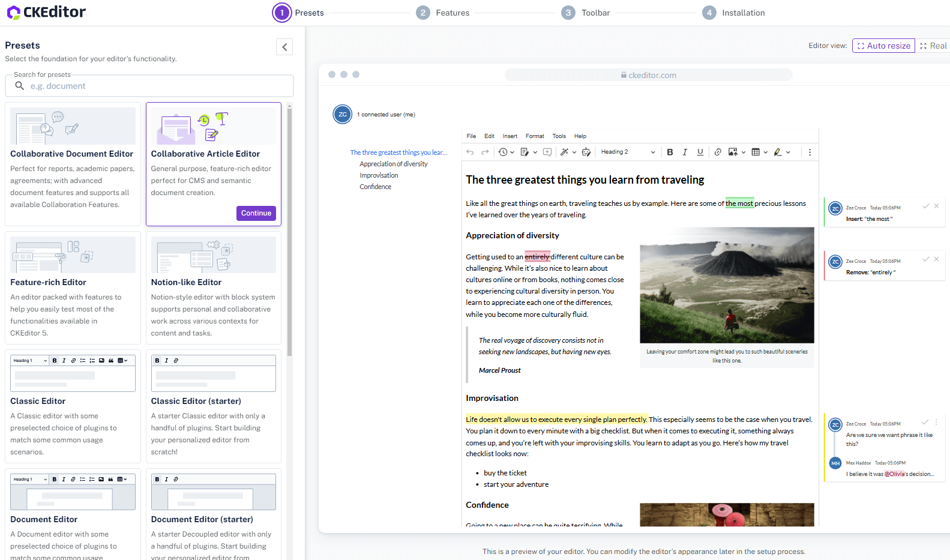Collapse the Presets side panel
950x560 pixels.
[x=284, y=47]
